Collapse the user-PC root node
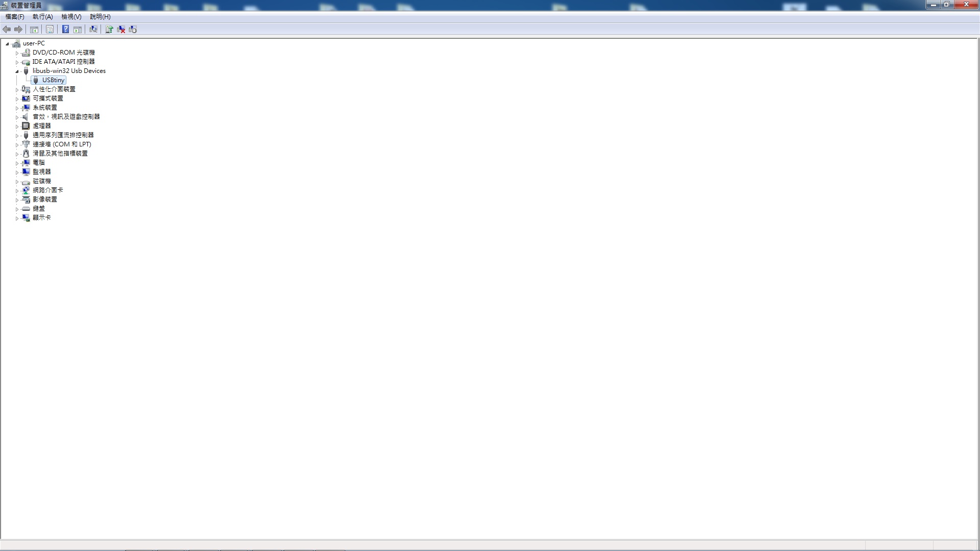Viewport: 980px width, 551px height. (x=7, y=44)
